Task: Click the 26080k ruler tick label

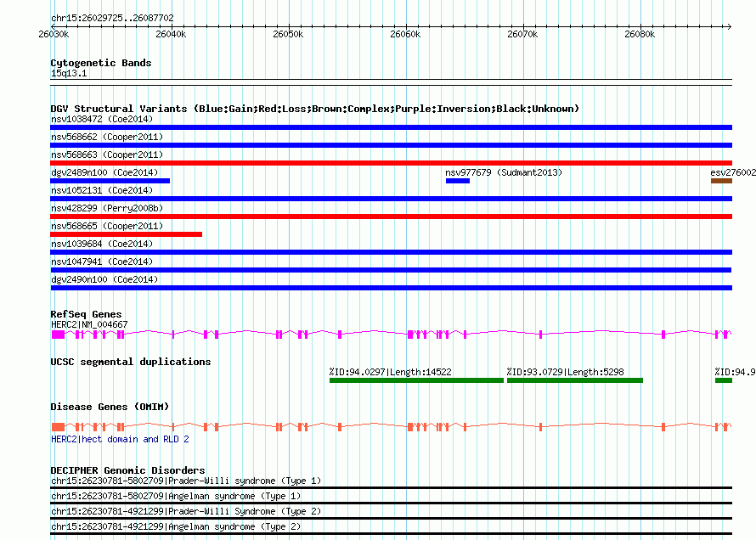Action: pyautogui.click(x=640, y=34)
